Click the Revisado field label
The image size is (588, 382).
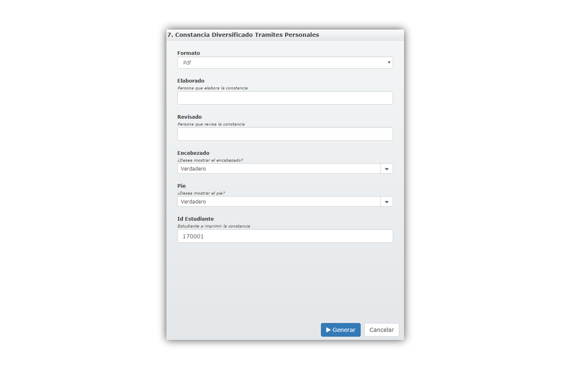click(189, 117)
